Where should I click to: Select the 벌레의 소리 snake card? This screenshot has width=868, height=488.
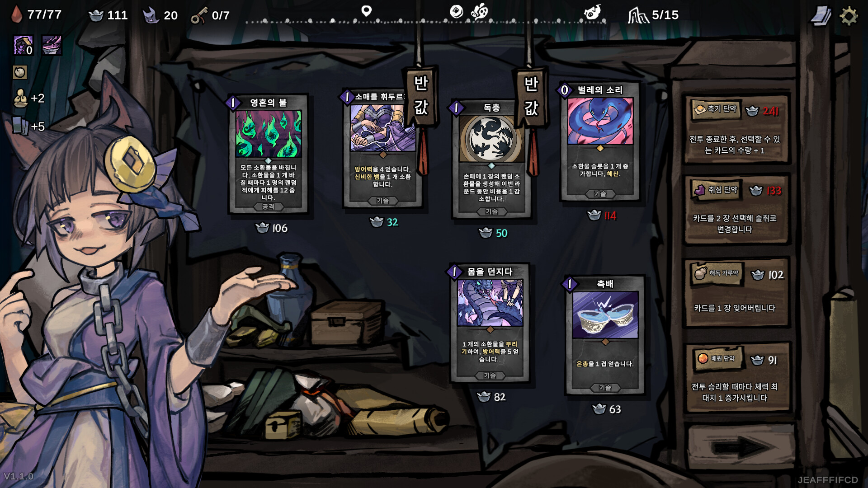coord(600,141)
